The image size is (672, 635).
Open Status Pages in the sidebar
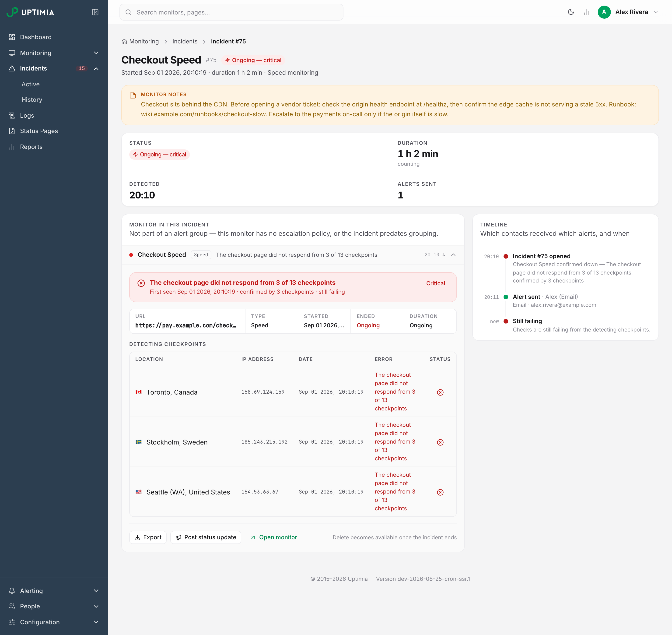[x=54, y=131]
